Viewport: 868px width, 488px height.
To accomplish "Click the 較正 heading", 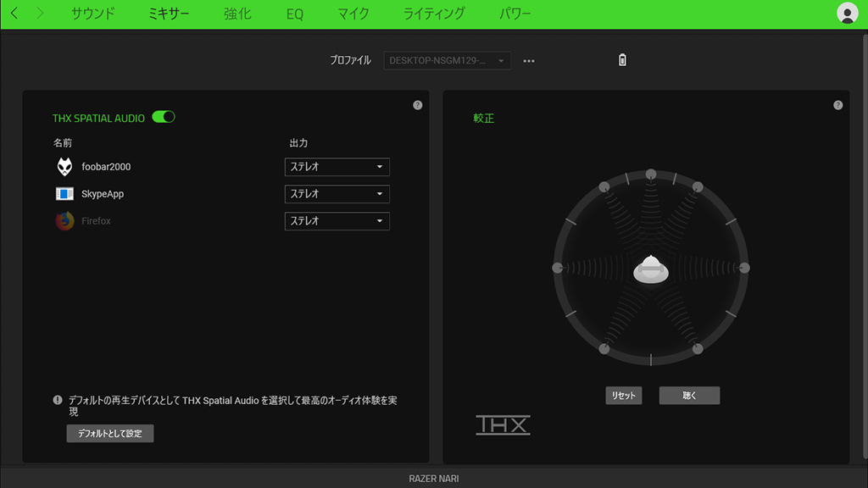I will (x=483, y=118).
